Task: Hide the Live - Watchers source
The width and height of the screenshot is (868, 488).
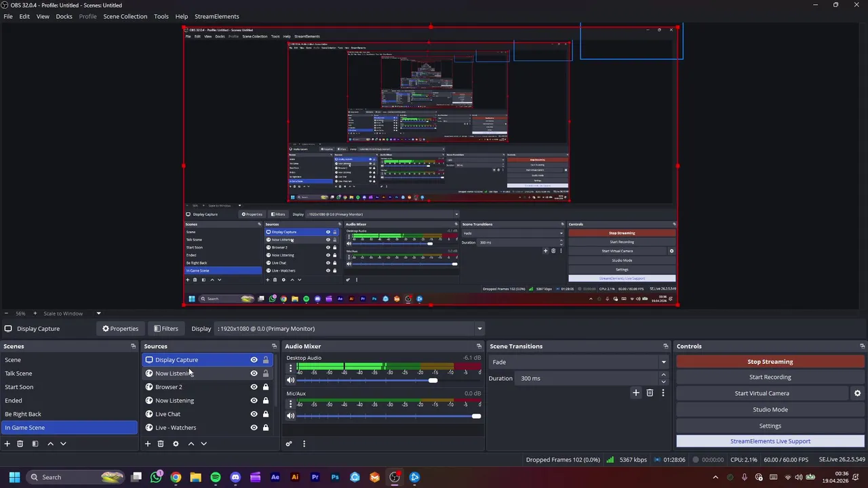Action: (254, 428)
